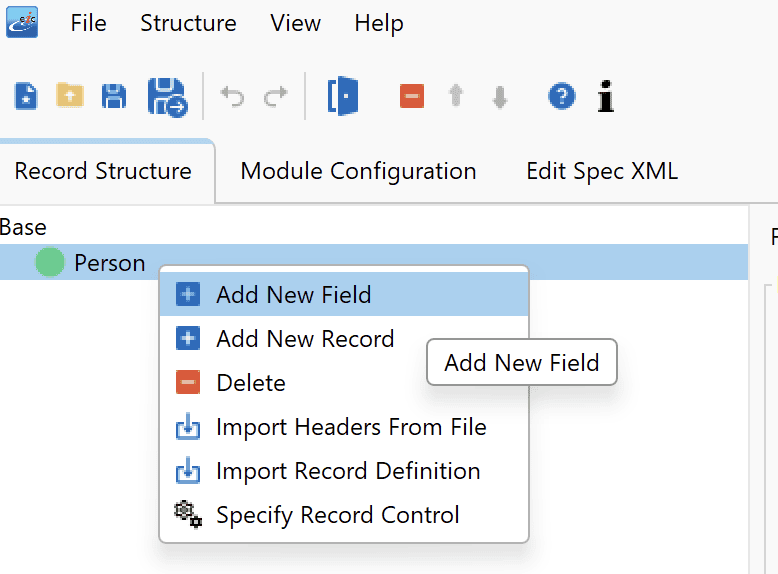Switch to the Module Configuration tab
The width and height of the screenshot is (778, 574).
pyautogui.click(x=358, y=171)
